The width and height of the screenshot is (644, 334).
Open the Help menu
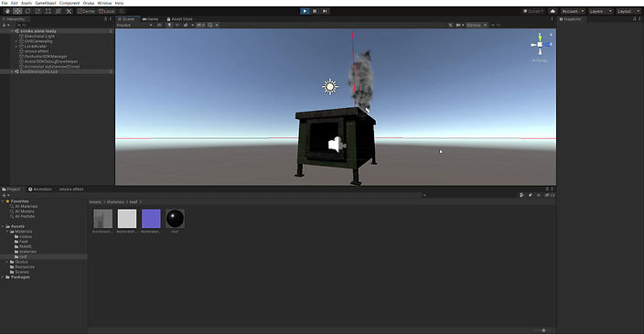pyautogui.click(x=119, y=3)
